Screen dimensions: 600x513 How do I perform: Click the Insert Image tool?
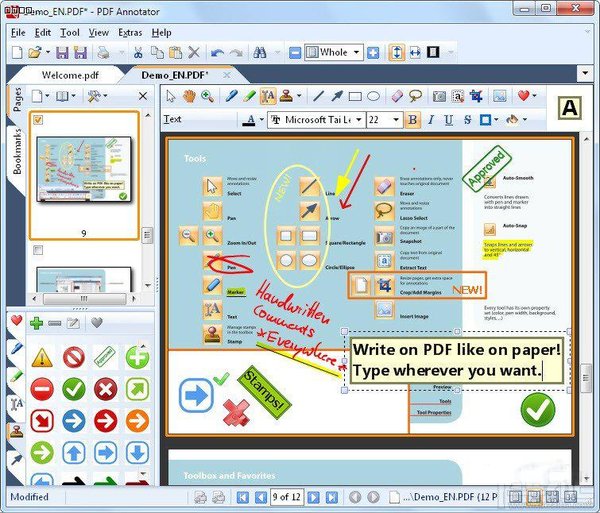[500, 96]
